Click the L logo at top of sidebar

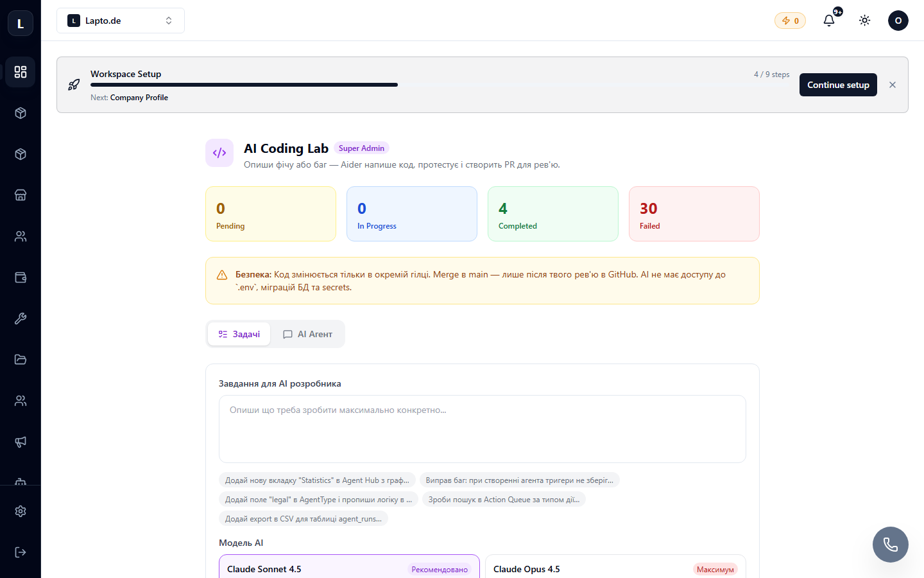coord(21,24)
